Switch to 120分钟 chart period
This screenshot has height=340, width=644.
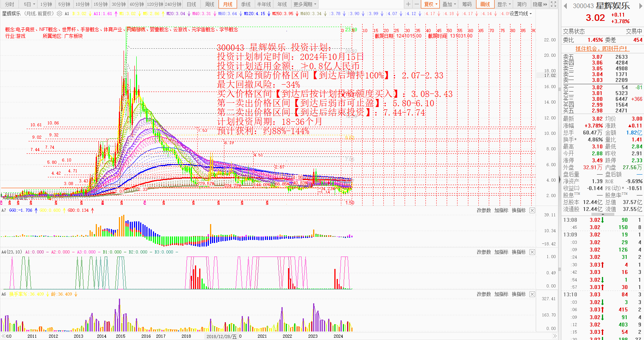(x=155, y=4)
